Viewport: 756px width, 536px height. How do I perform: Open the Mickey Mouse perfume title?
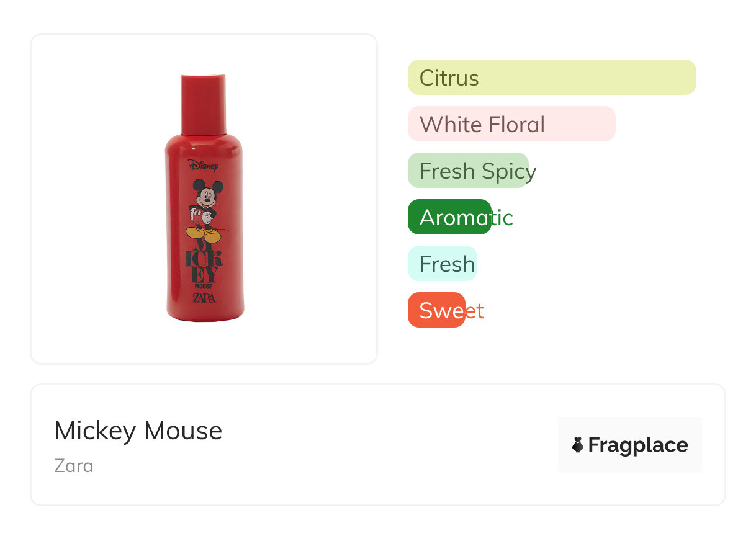[138, 431]
